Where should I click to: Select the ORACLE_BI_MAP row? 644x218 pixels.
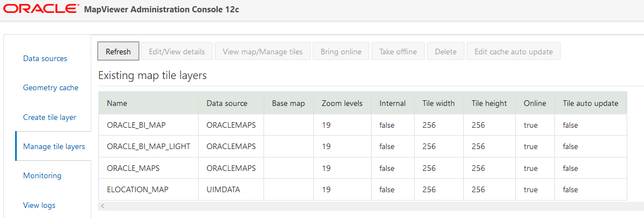pyautogui.click(x=363, y=125)
